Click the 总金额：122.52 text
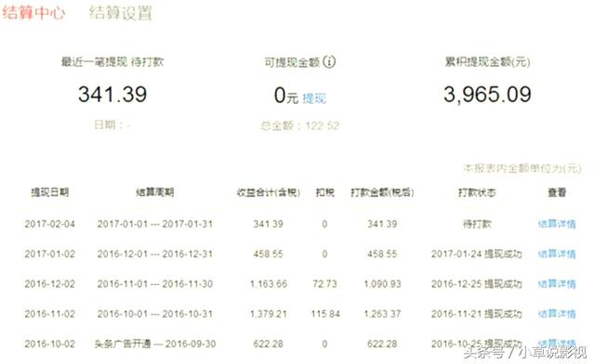 [299, 125]
